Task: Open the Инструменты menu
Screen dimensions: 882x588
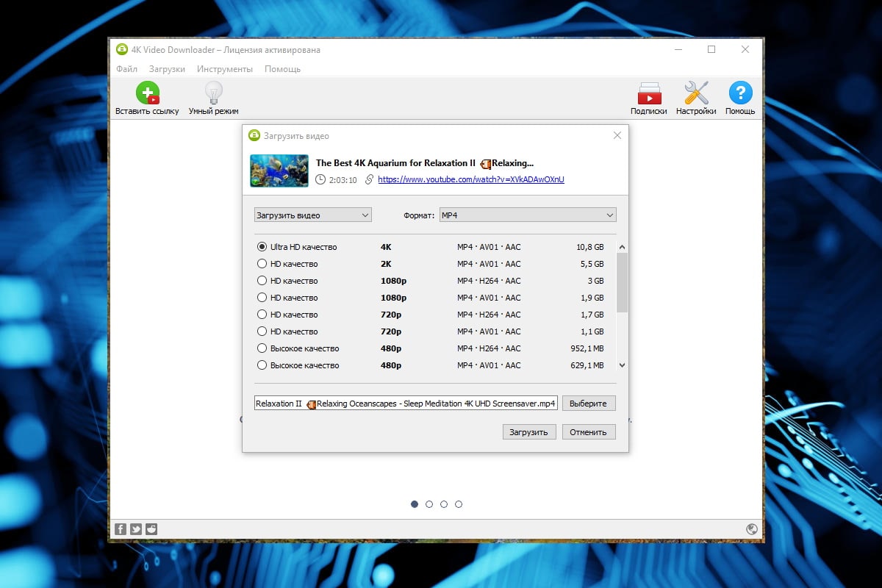Action: pos(225,69)
